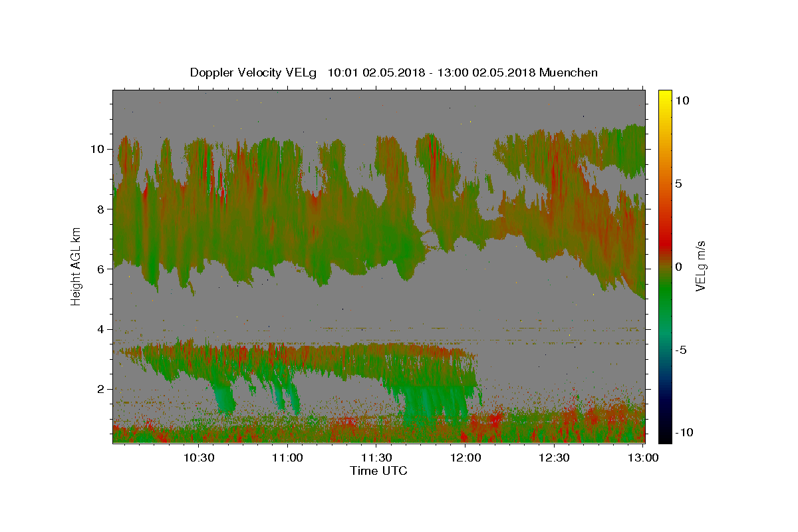Click the colorbar value 10 at top
Viewport: 798px width, 532px height.
pyautogui.click(x=682, y=100)
